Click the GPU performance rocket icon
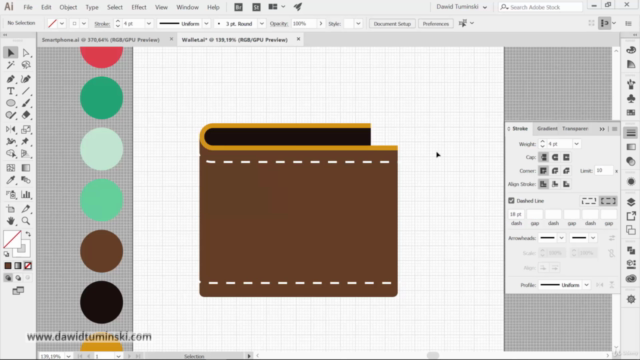640x360 pixels. click(x=298, y=7)
